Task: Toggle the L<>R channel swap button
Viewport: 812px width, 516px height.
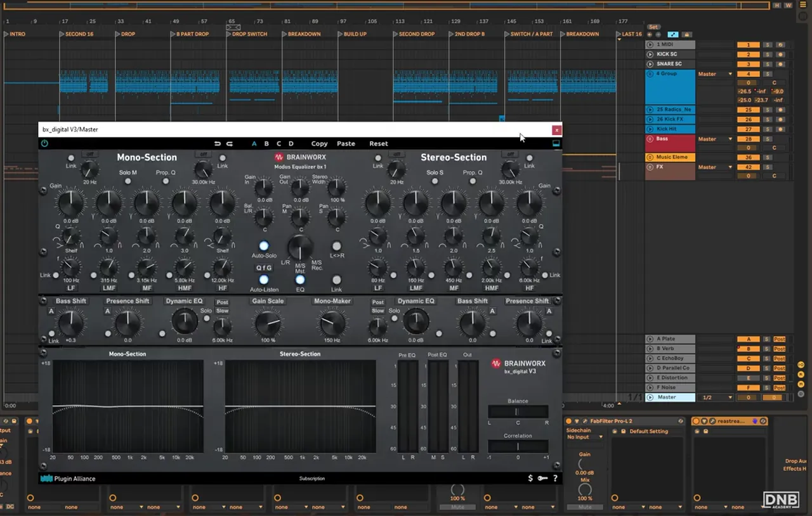Action: pos(336,246)
